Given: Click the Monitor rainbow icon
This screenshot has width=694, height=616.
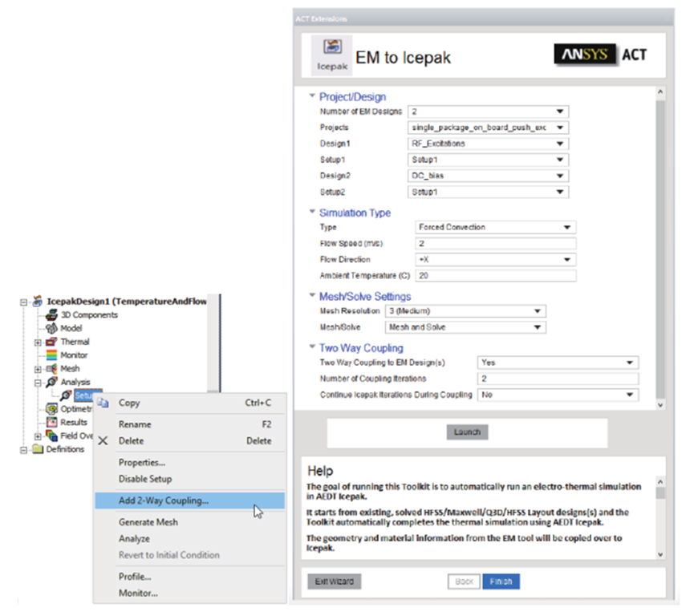Looking at the screenshot, I should coord(52,355).
